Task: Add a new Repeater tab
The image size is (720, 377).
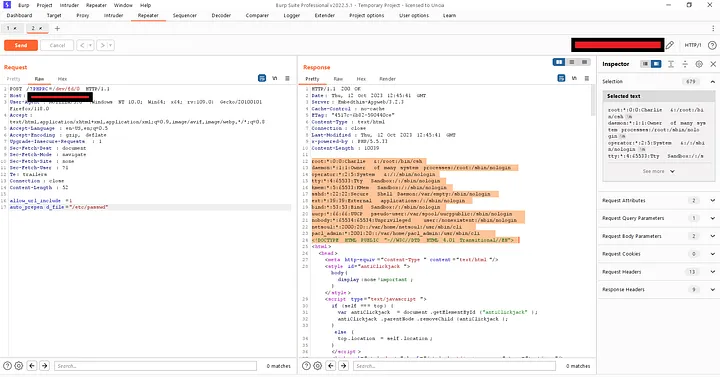Action: pos(57,28)
